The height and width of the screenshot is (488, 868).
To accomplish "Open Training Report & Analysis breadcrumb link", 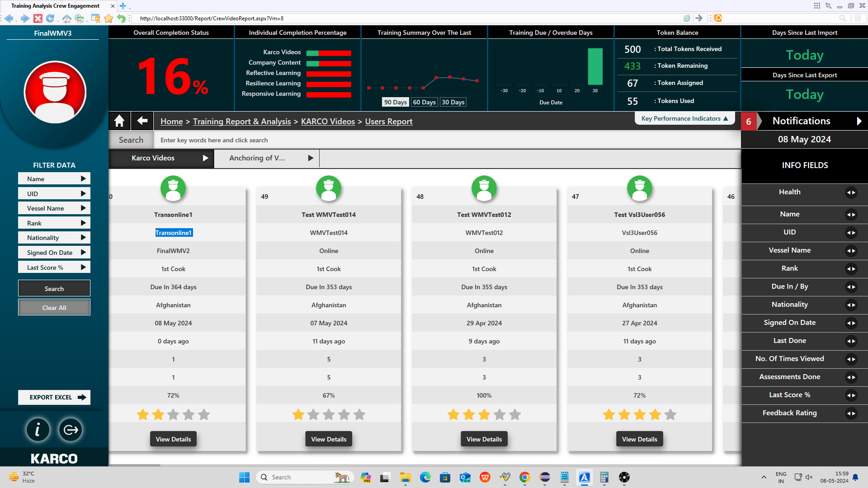I will [242, 121].
